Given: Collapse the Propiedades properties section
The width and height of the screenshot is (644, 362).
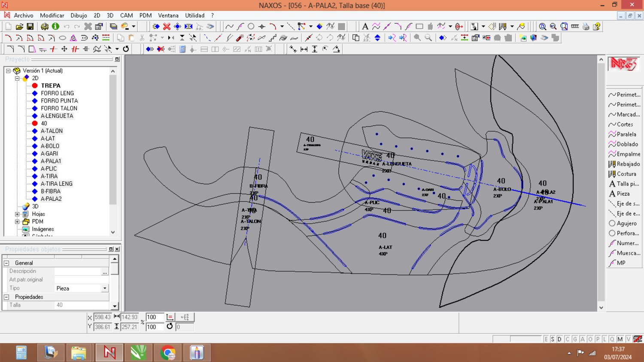Looking at the screenshot, I should pyautogui.click(x=6, y=297).
